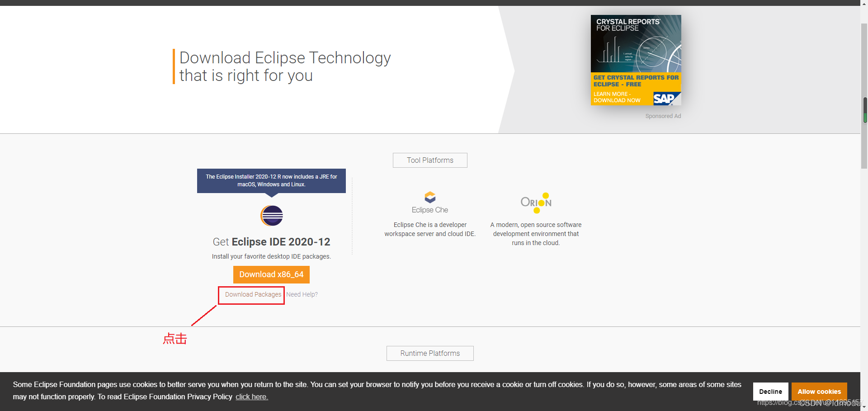This screenshot has width=868, height=411.
Task: Click 'LEARN MORE - DOWNLOAD NOW' in the ad
Action: coord(617,97)
